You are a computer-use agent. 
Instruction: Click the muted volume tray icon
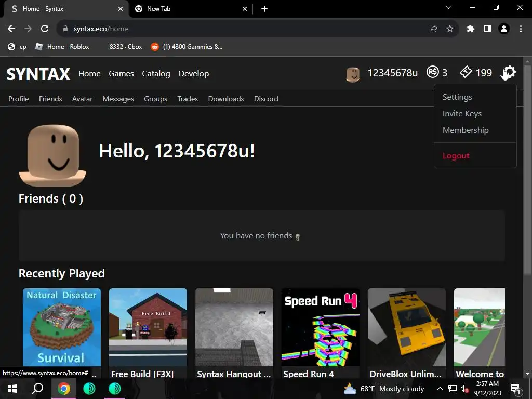coord(464,389)
